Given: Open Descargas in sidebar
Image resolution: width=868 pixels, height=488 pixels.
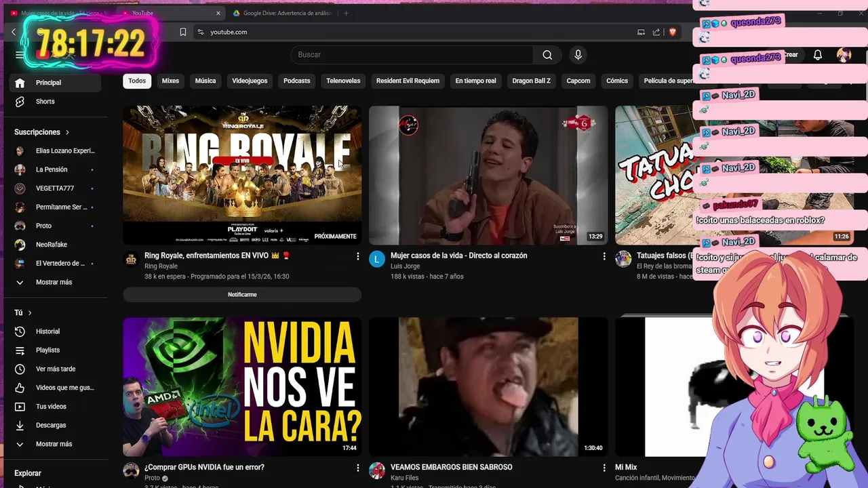Looking at the screenshot, I should (x=54, y=425).
